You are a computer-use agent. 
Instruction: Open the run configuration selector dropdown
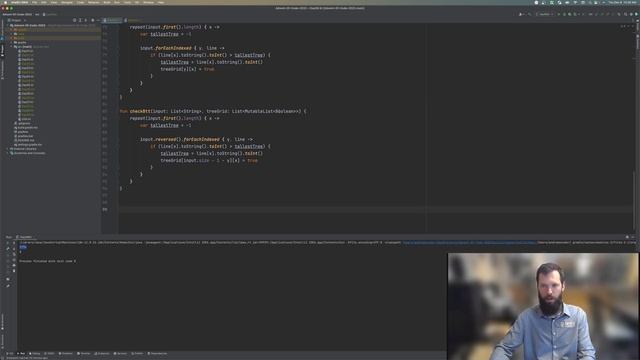544,14
